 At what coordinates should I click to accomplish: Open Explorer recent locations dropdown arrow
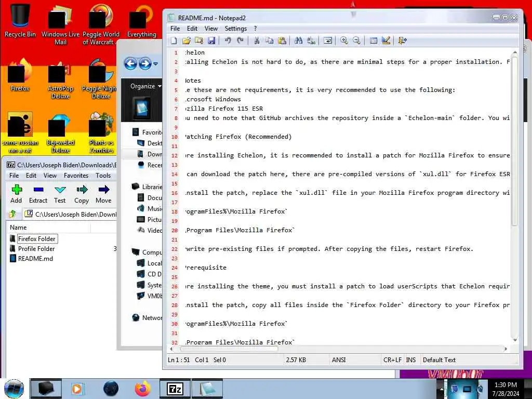[x=155, y=64]
